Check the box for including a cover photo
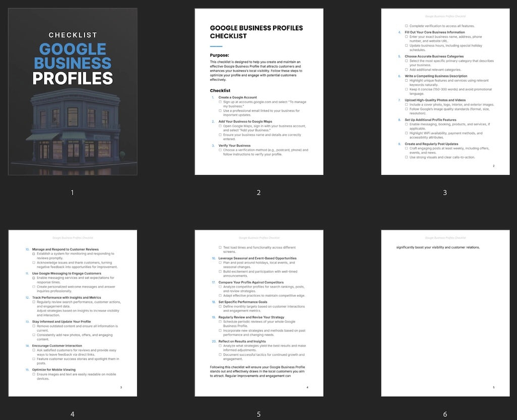517x420 pixels. pyautogui.click(x=406, y=104)
